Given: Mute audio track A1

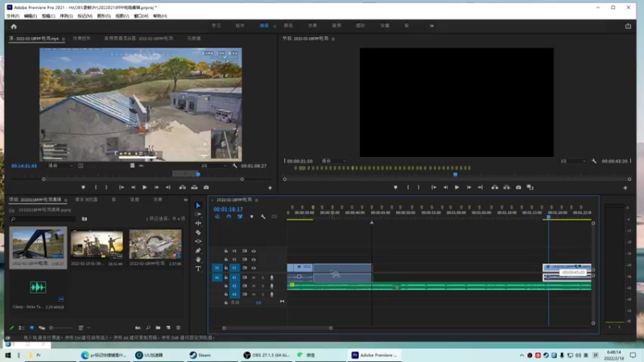Looking at the screenshot, I should [254, 278].
